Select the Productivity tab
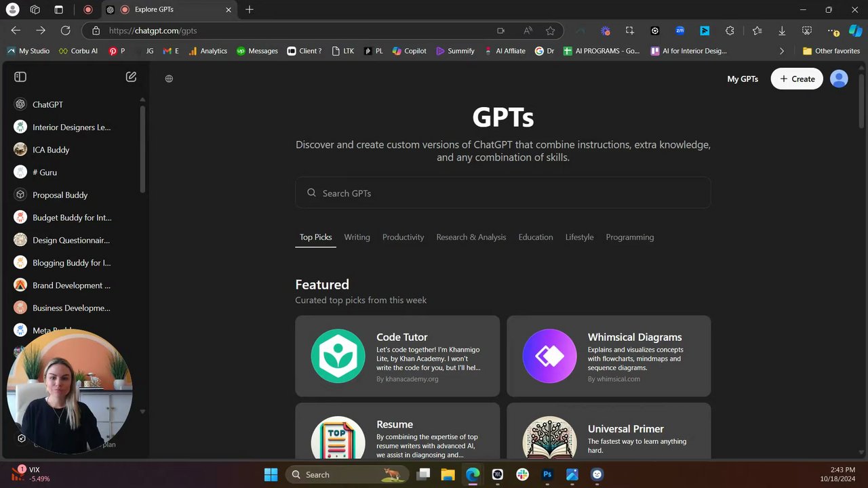Screen dimensions: 868x488 coord(403,237)
